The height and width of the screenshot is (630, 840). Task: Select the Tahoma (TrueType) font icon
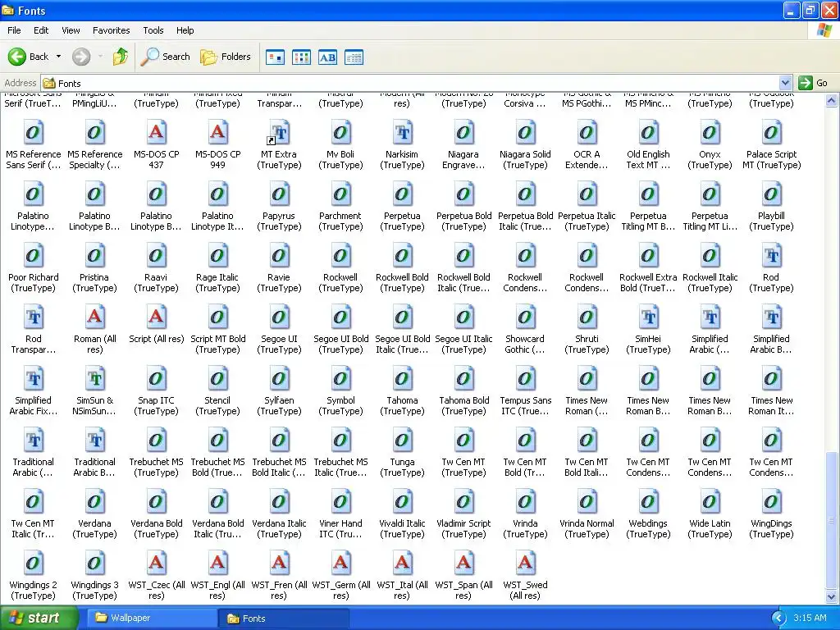402,379
